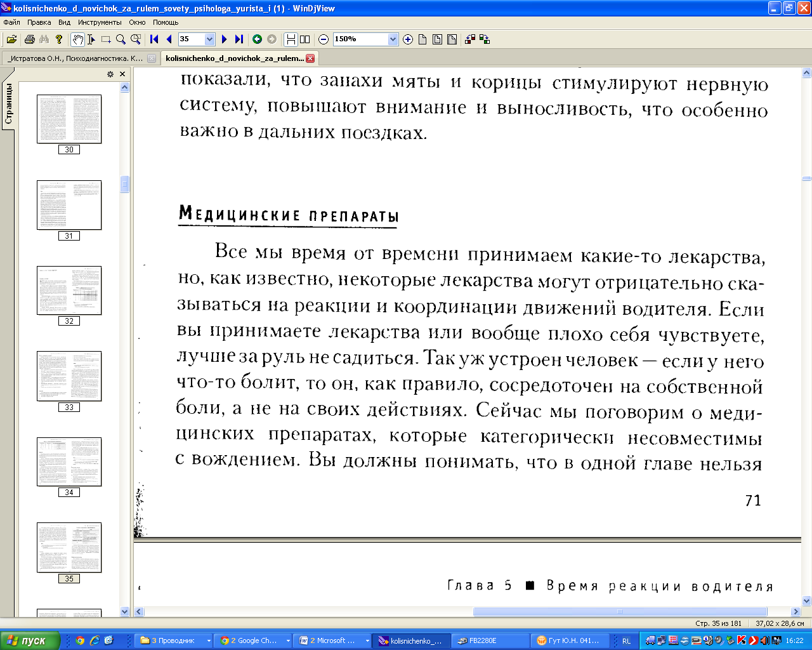The height and width of the screenshot is (650, 812).
Task: Open Find with the binoculars icon
Action: [x=44, y=39]
